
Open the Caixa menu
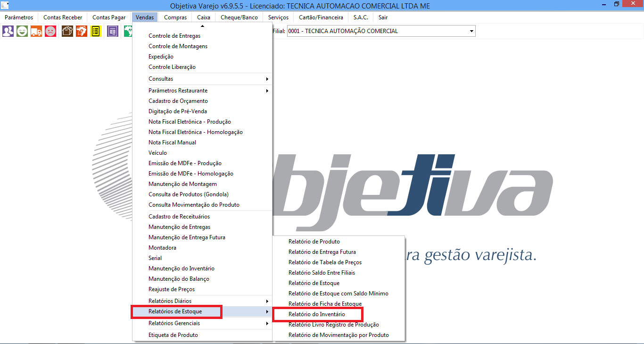[204, 17]
